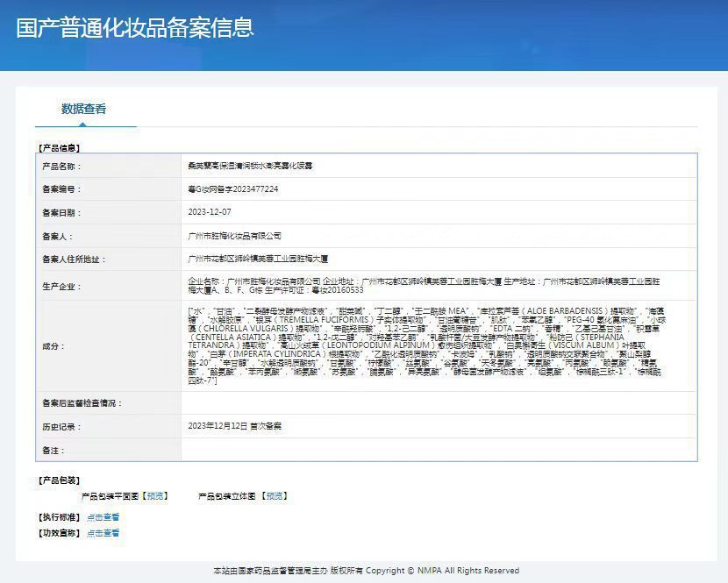Image resolution: width=728 pixels, height=583 pixels.
Task: Click the 备案人住所地址 row label
Action: [x=74, y=260]
